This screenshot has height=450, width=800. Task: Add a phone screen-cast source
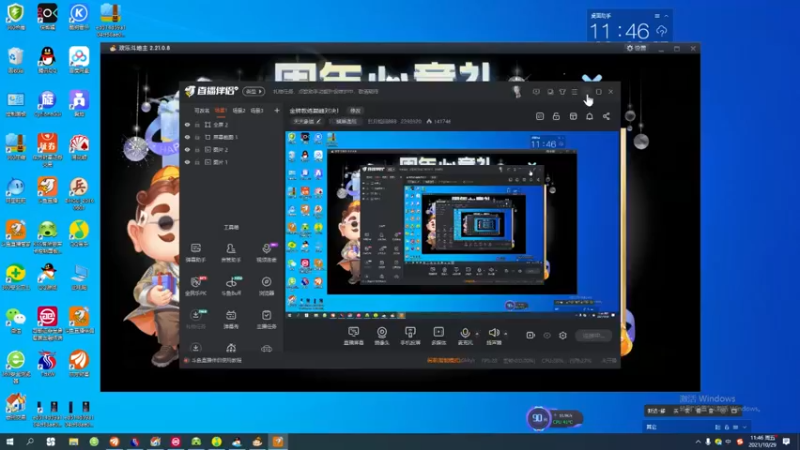click(x=410, y=336)
